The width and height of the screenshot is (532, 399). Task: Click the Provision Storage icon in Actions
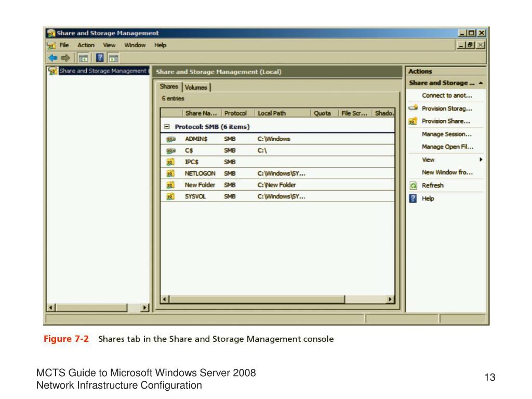[x=413, y=108]
